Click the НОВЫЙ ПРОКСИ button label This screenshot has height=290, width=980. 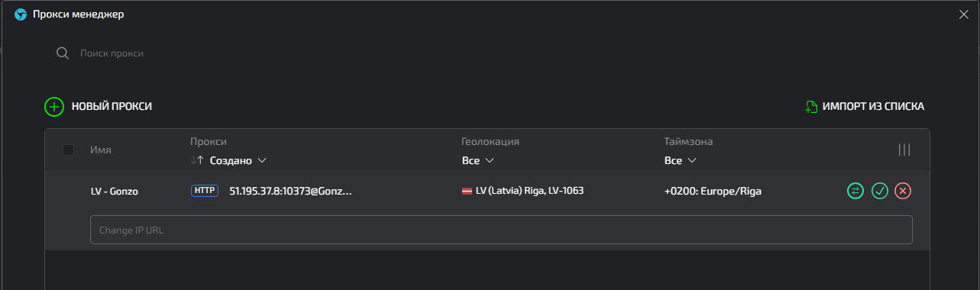[112, 107]
